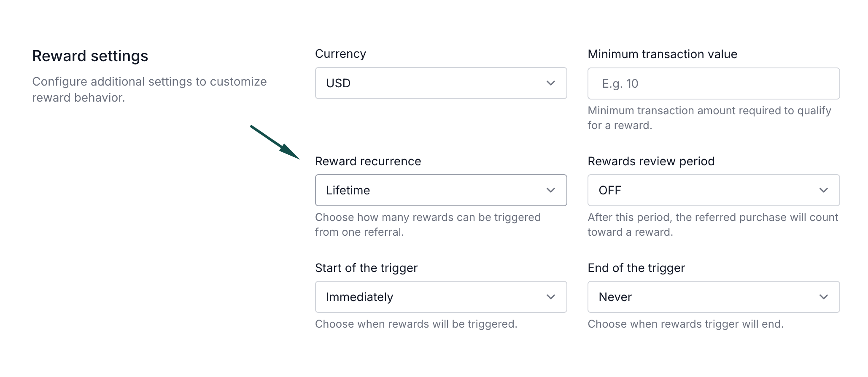Click the Rewards review period label
This screenshot has width=868, height=377.
(651, 161)
